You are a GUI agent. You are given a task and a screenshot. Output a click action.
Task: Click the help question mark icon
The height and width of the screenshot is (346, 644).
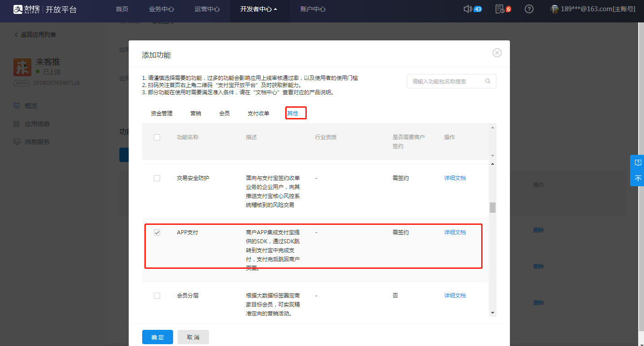[529, 9]
